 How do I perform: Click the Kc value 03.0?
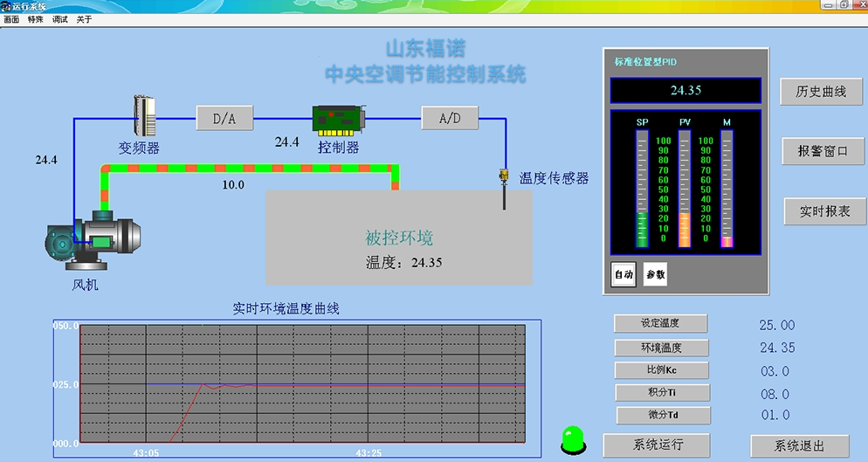coord(775,371)
